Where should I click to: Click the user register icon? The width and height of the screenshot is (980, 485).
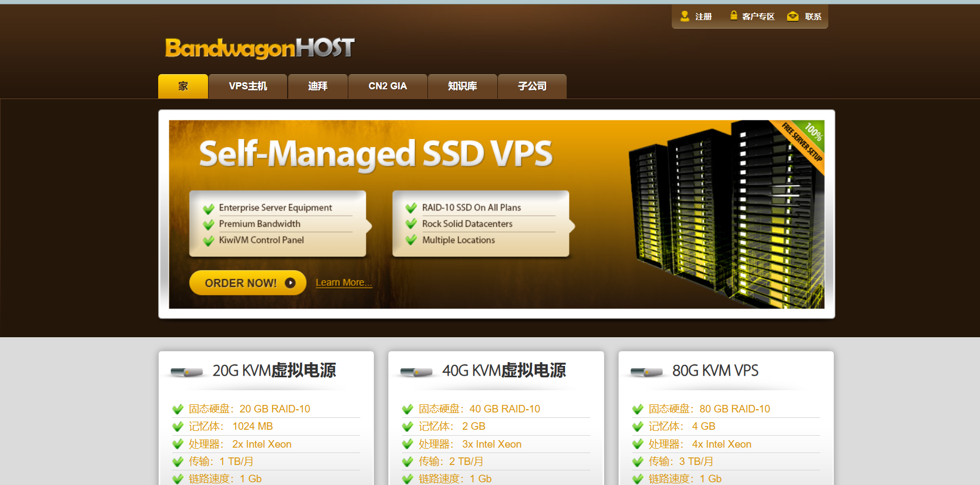pos(685,16)
